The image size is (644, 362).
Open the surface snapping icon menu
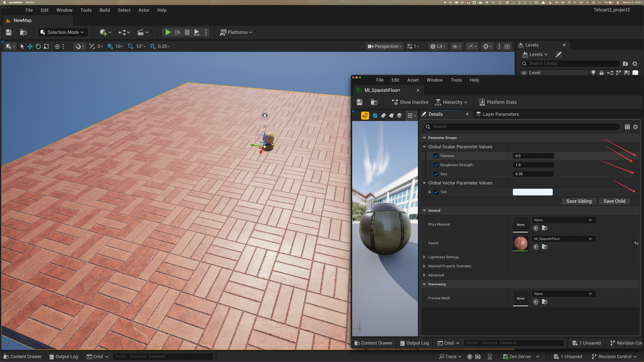80,46
